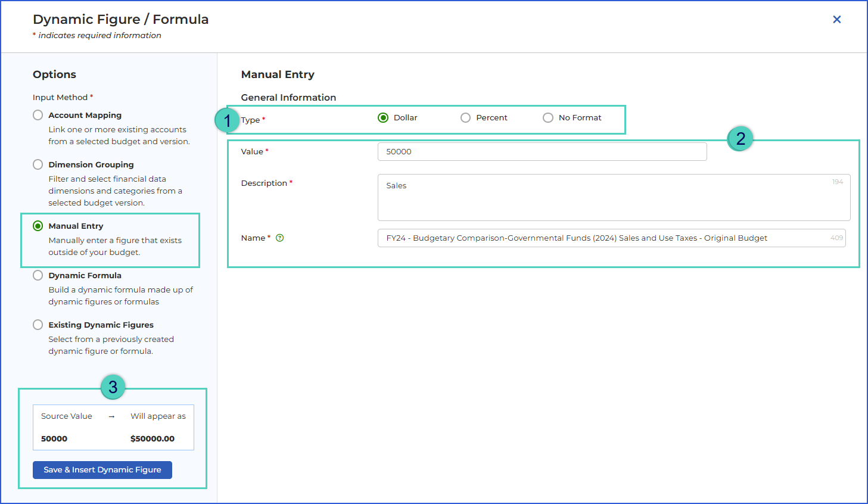Select the Manual Entry radio button
The image size is (868, 504).
(x=38, y=226)
